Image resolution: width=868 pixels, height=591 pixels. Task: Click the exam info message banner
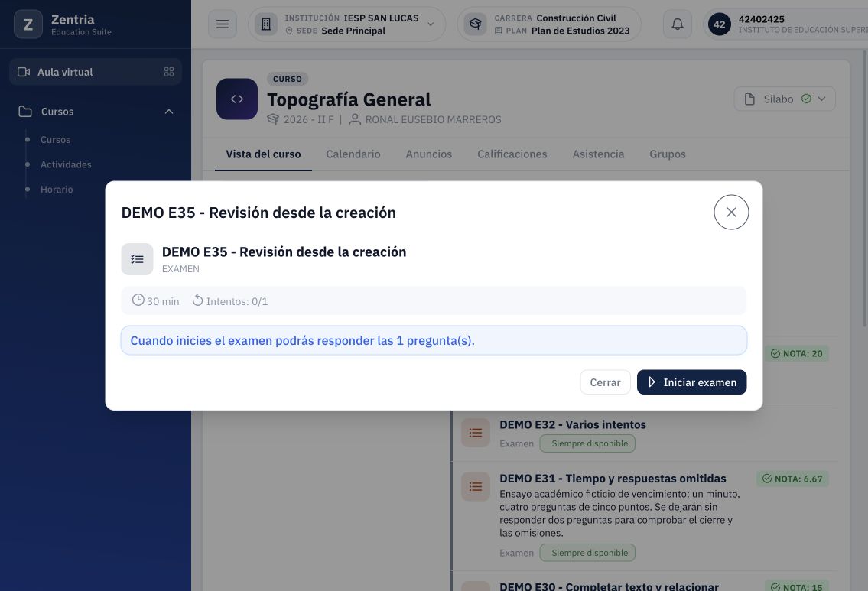click(434, 340)
